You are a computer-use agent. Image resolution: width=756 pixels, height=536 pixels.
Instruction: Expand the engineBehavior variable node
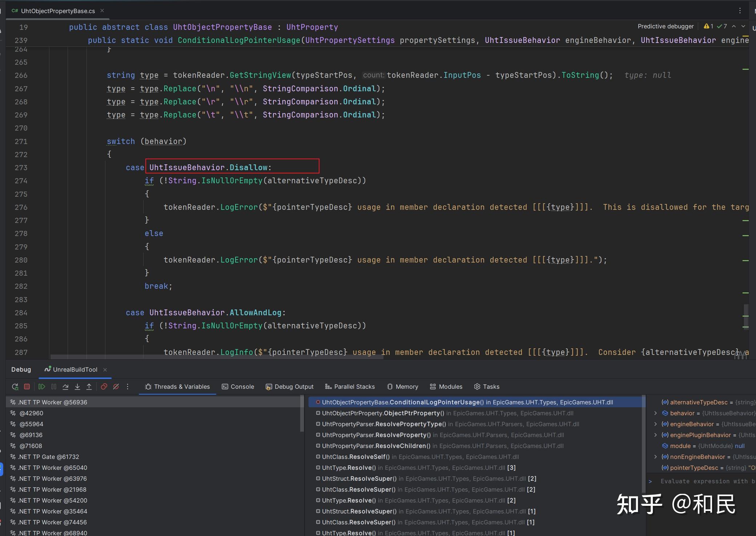655,424
